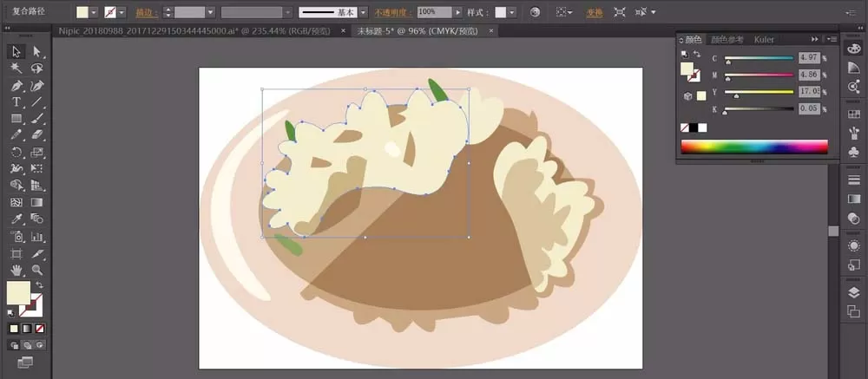Open the align selection dropdown

pyautogui.click(x=565, y=12)
